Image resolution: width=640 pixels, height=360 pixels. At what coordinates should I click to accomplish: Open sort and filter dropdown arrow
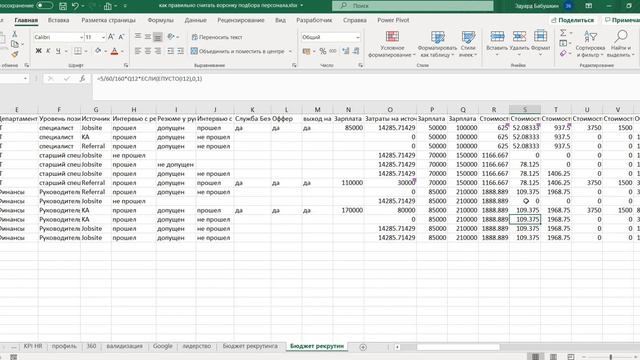pyautogui.click(x=602, y=55)
